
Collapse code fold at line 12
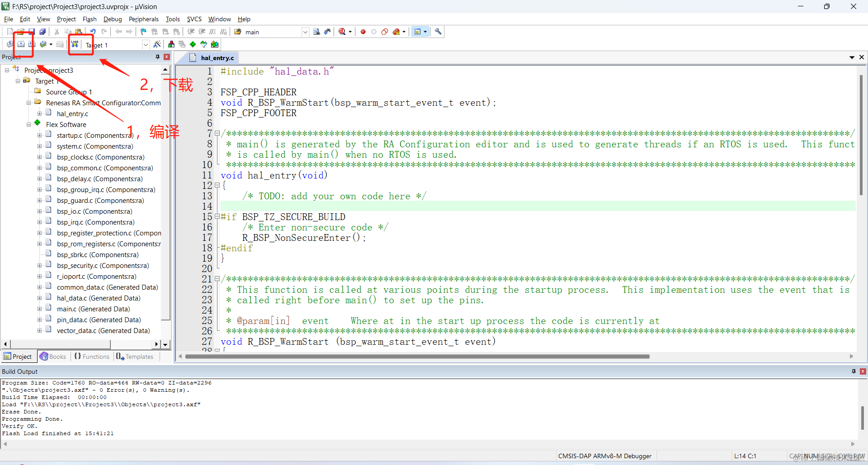pos(217,185)
